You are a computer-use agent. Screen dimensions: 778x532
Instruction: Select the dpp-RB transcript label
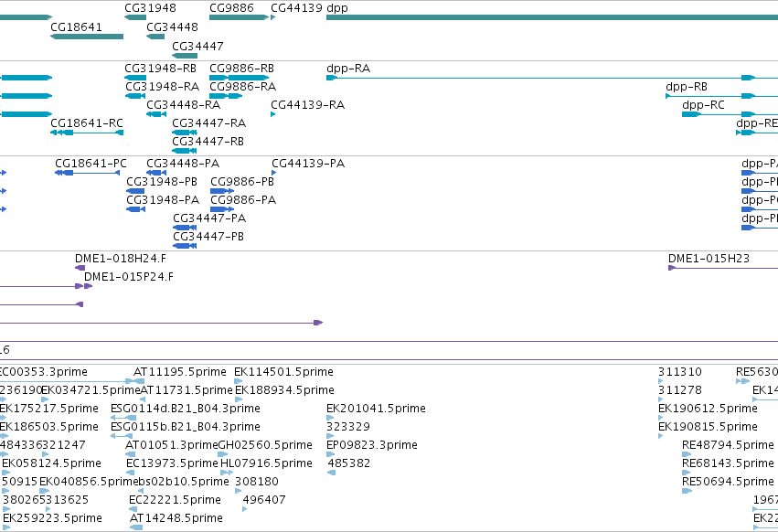tap(687, 86)
